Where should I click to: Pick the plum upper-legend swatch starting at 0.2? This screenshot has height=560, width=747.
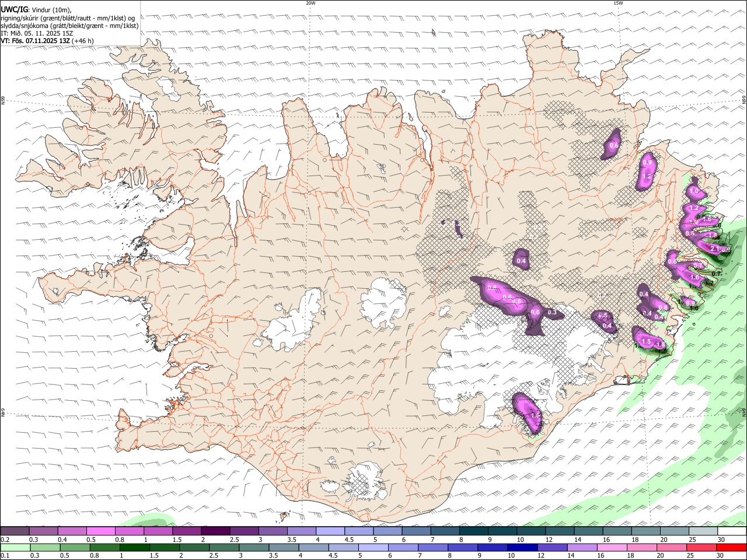pos(15,531)
